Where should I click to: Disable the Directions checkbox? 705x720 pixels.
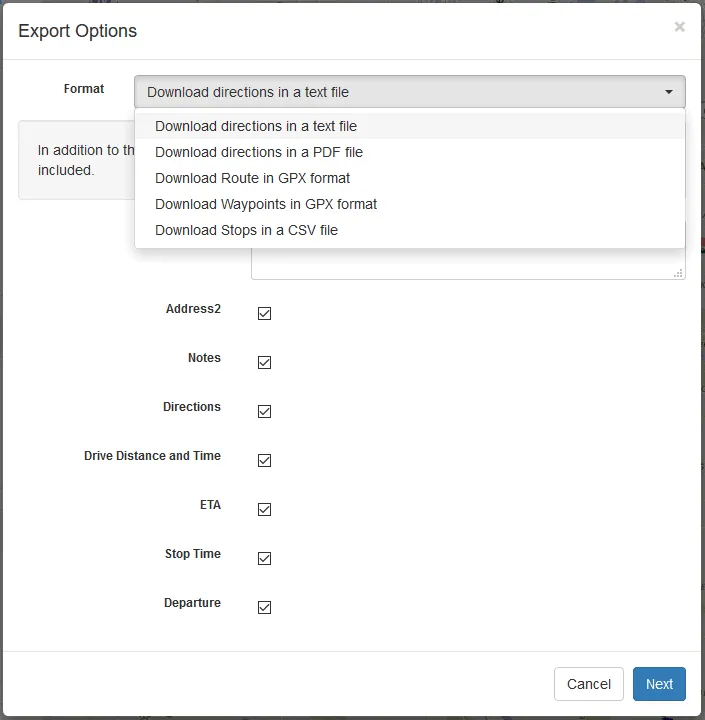(x=265, y=411)
